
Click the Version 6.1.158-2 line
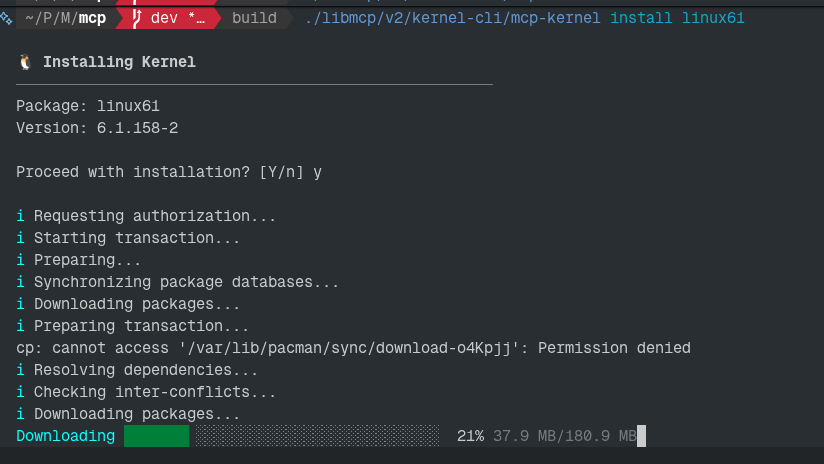97,128
